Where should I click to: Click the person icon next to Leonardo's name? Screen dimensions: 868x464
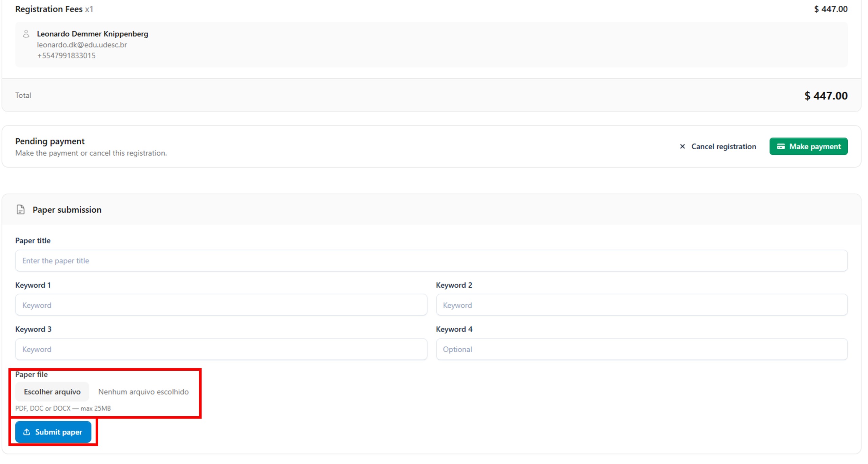tap(26, 34)
